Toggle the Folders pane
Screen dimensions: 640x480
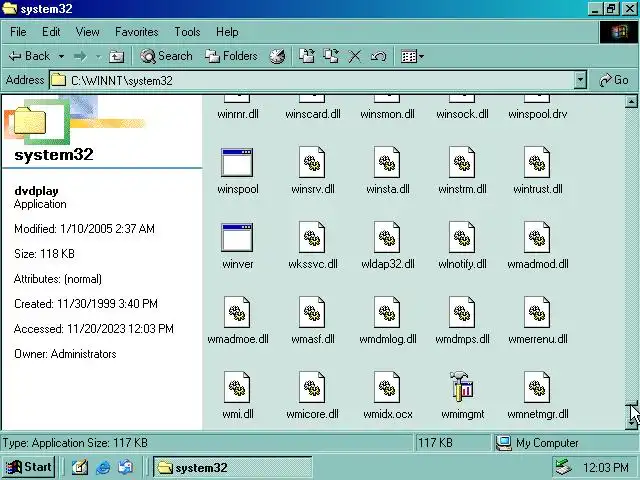[231, 56]
